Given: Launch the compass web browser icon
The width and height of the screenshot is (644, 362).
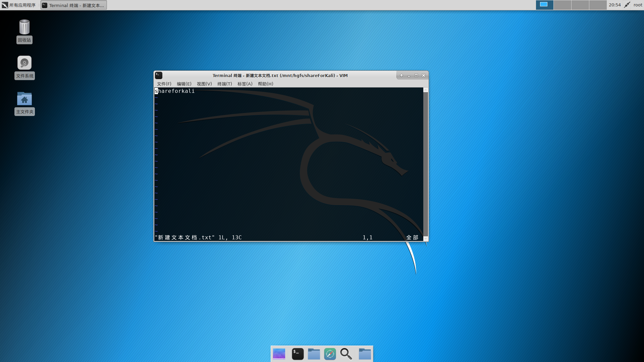Looking at the screenshot, I should click(330, 354).
